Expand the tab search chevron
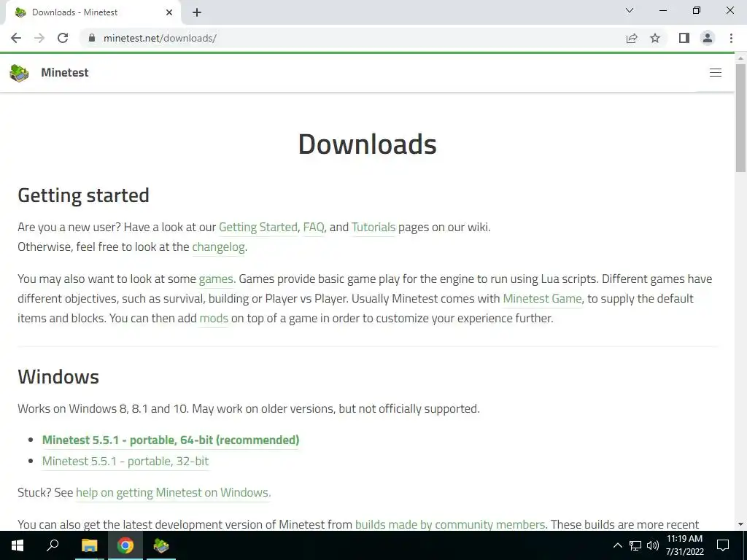The image size is (747, 560). pos(630,10)
